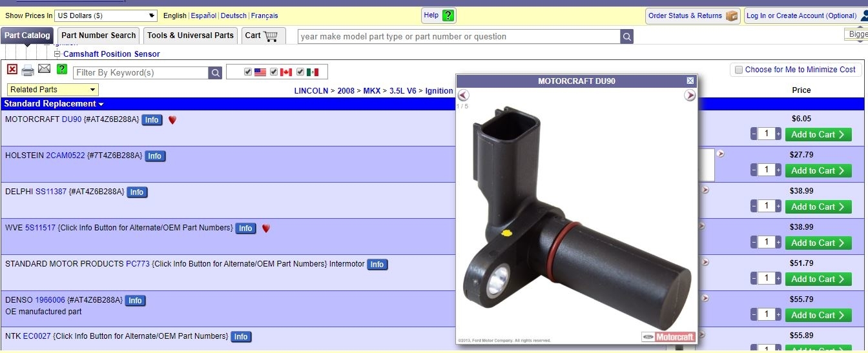
Task: Focus the Filter By Keyword(s) field
Action: 141,73
